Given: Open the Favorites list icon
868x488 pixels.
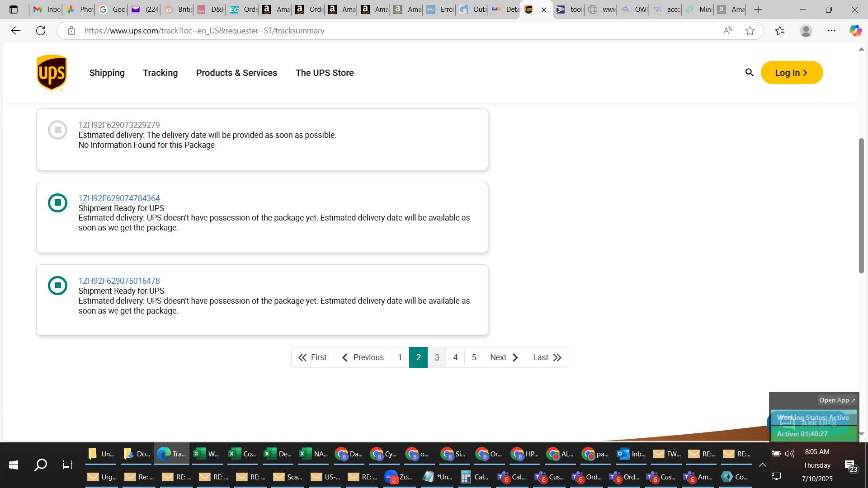Looking at the screenshot, I should pos(780,31).
